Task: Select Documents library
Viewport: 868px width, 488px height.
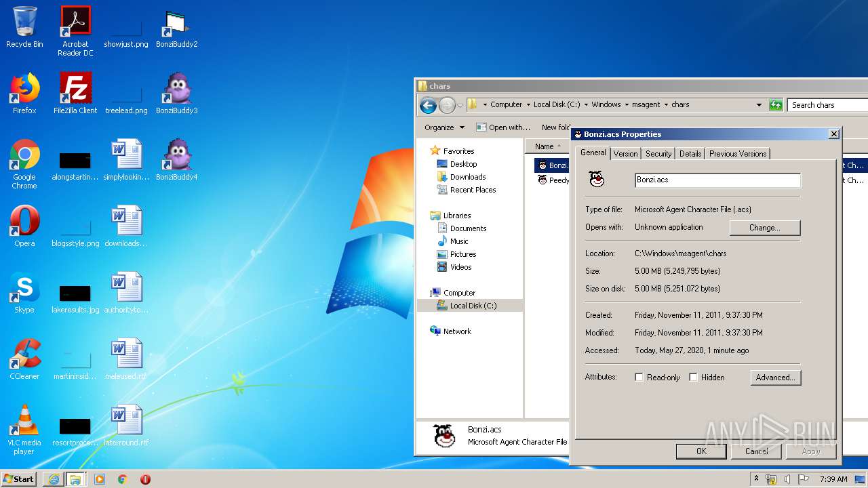Action: pyautogui.click(x=462, y=228)
